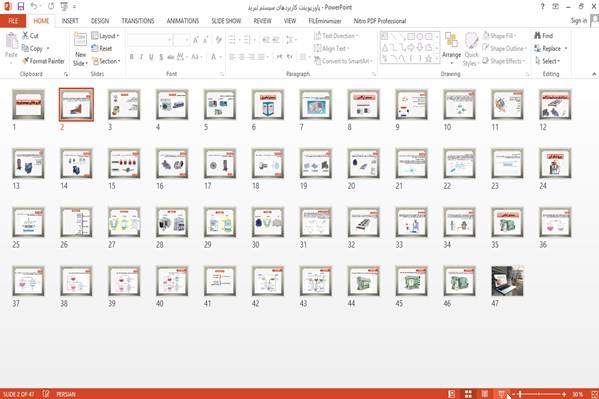This screenshot has height=399, width=599.
Task: Switch to the VIEW tab
Action: tap(290, 21)
